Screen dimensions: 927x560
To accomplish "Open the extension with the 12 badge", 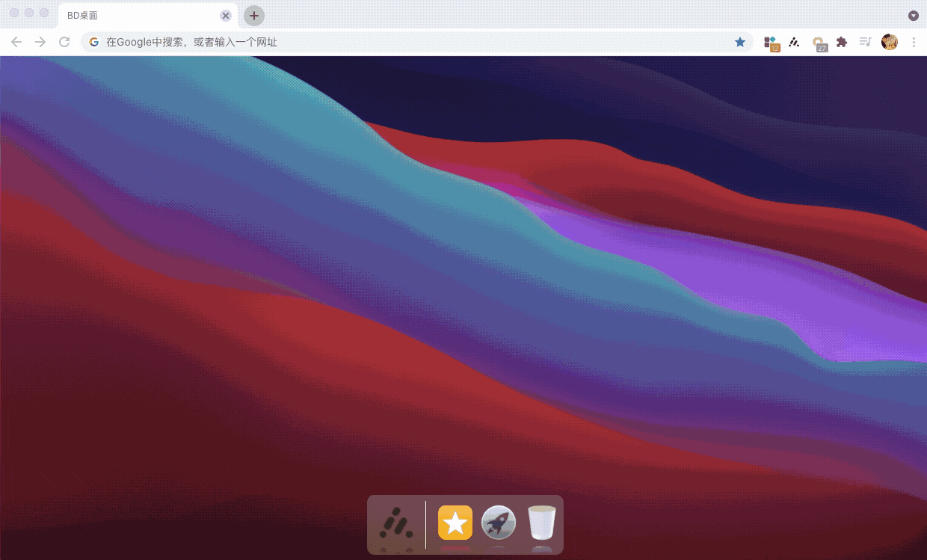I will click(x=772, y=43).
